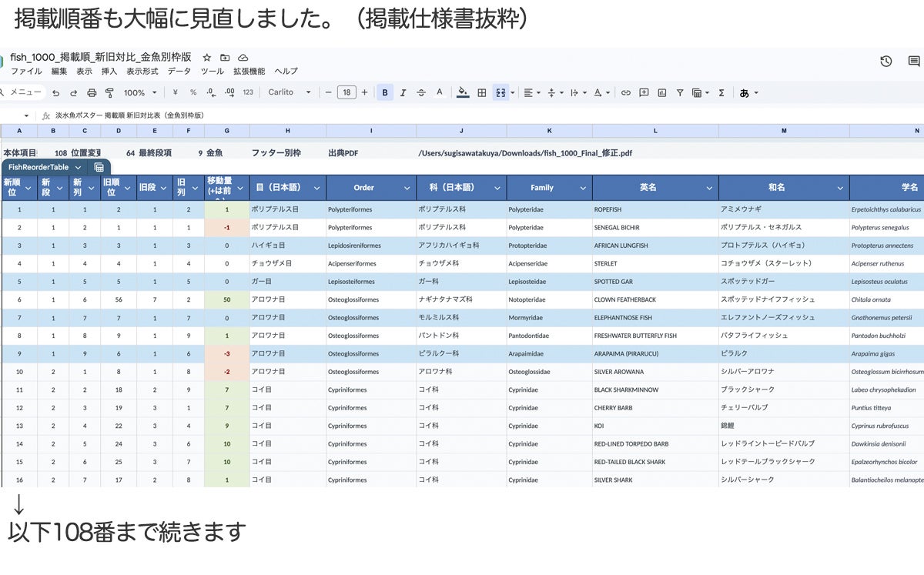Screen dimensions: 924x575
Task: Insert a comment
Action: point(643,92)
